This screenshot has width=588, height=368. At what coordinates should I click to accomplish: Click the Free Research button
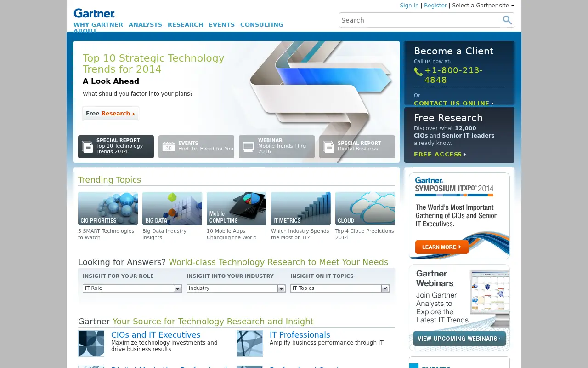click(110, 114)
